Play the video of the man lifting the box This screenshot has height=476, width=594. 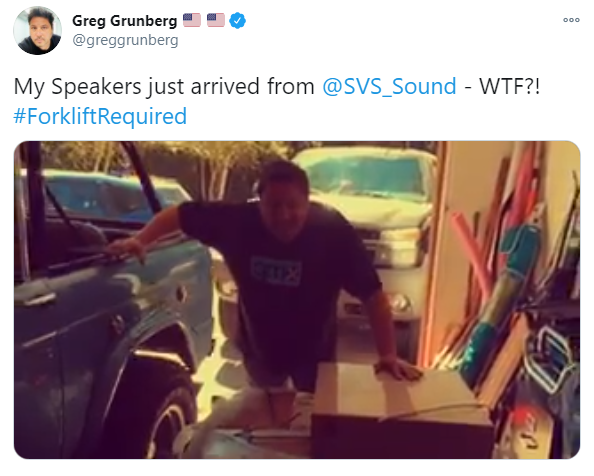297,300
